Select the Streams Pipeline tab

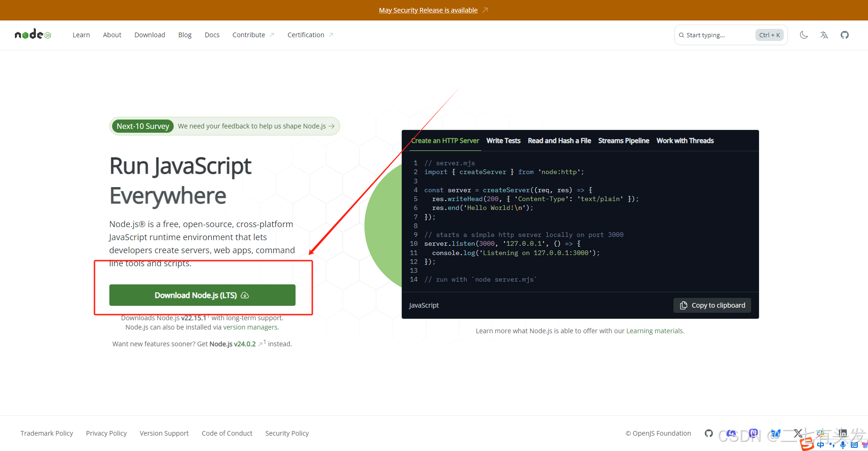[x=624, y=141]
